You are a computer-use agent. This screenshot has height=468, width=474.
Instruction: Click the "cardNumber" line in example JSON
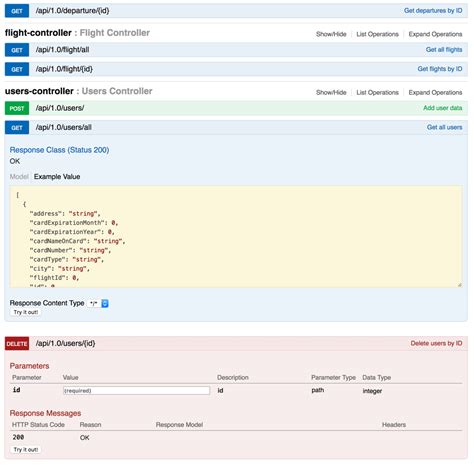coord(70,250)
